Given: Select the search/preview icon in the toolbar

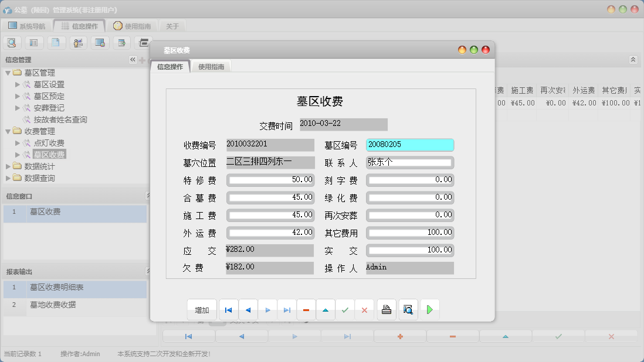Looking at the screenshot, I should click(12, 43).
